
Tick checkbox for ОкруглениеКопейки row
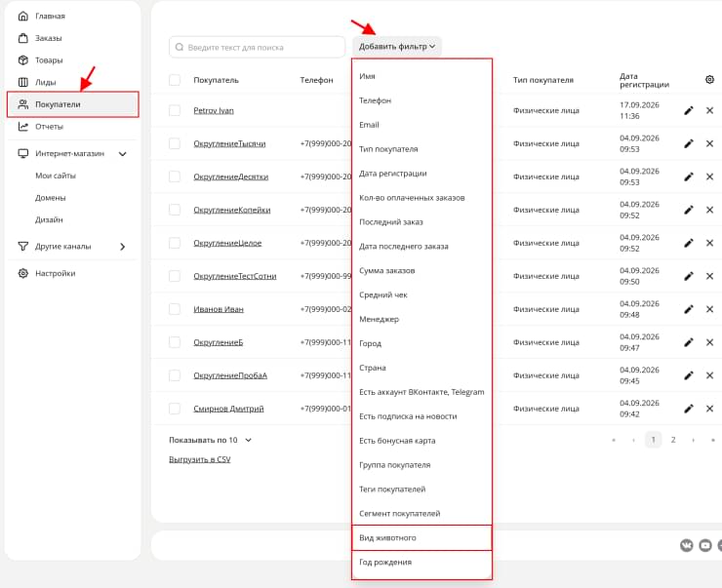[x=175, y=210]
